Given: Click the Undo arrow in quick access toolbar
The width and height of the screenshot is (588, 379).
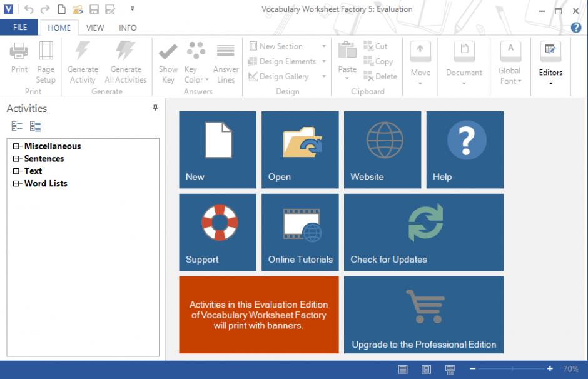Looking at the screenshot, I should point(29,9).
